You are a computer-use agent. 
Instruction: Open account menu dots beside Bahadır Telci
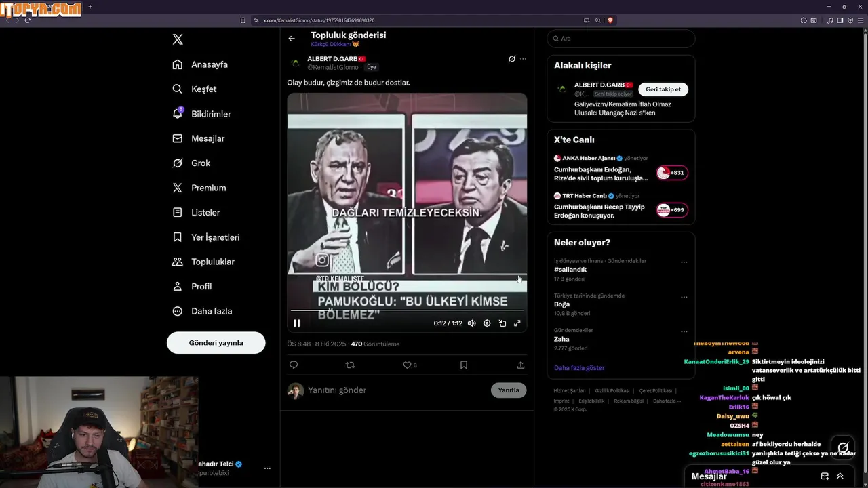pos(267,468)
